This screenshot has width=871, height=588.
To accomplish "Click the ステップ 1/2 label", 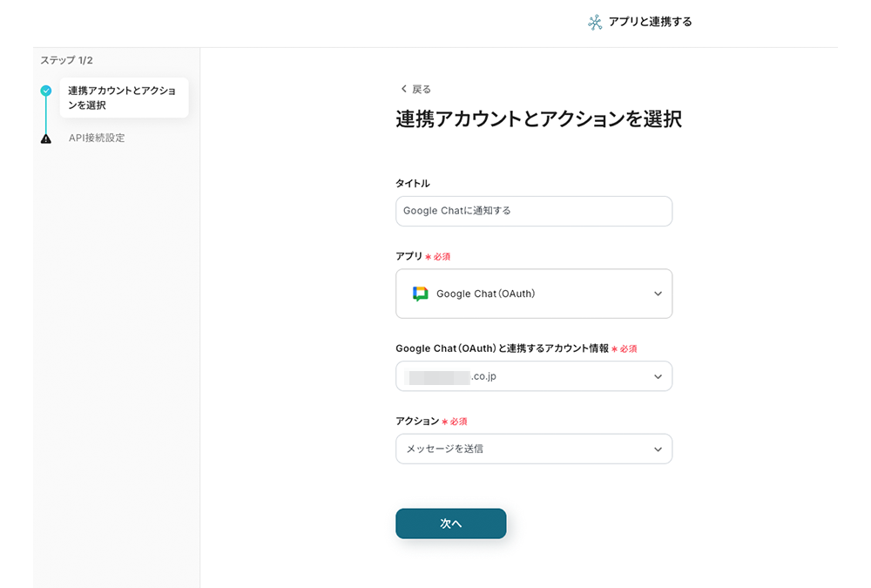I will (x=67, y=60).
